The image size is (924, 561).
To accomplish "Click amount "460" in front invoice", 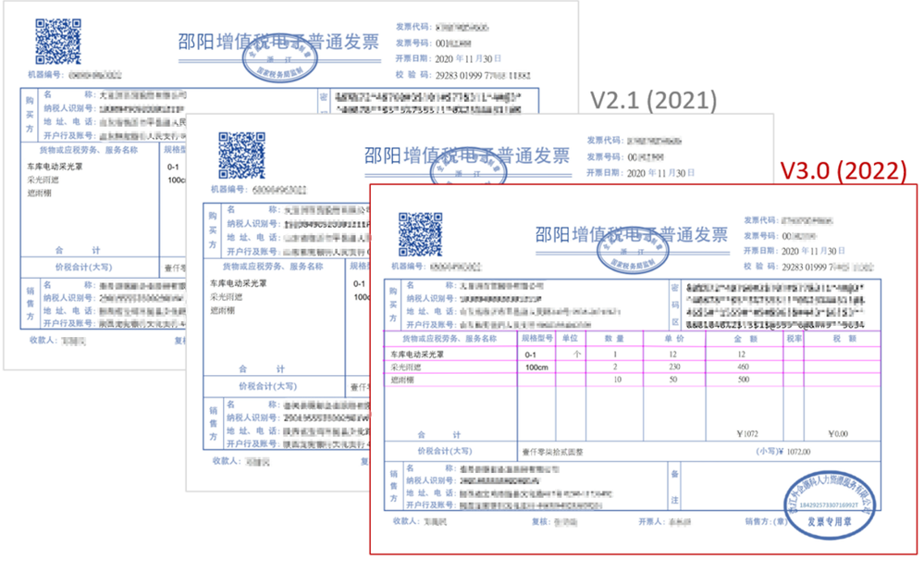I will (x=743, y=367).
